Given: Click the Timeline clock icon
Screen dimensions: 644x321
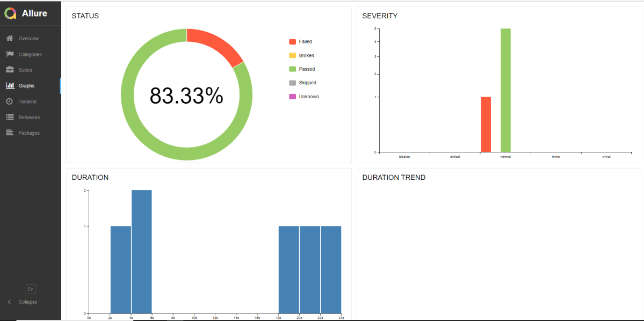Looking at the screenshot, I should 10,101.
